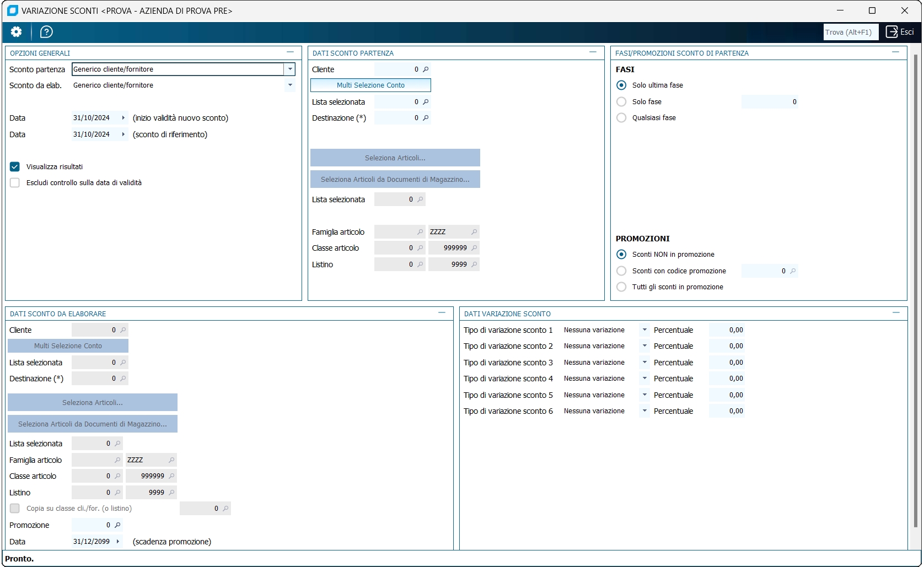This screenshot has height=567, width=924.
Task: Click the help question mark icon
Action: 47,32
